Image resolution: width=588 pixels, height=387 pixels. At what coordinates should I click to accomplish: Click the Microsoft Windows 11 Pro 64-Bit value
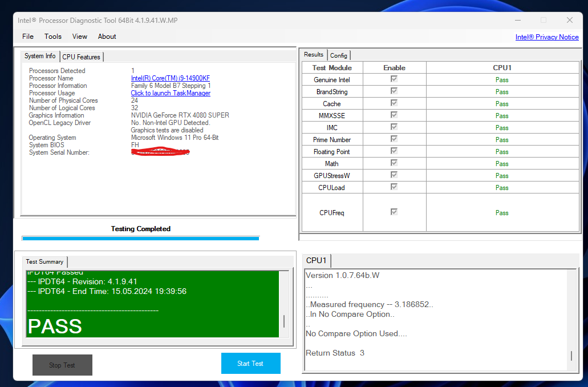point(175,138)
